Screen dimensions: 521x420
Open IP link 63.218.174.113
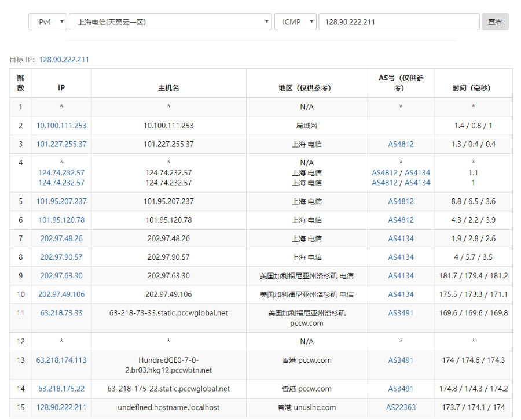[61, 360]
